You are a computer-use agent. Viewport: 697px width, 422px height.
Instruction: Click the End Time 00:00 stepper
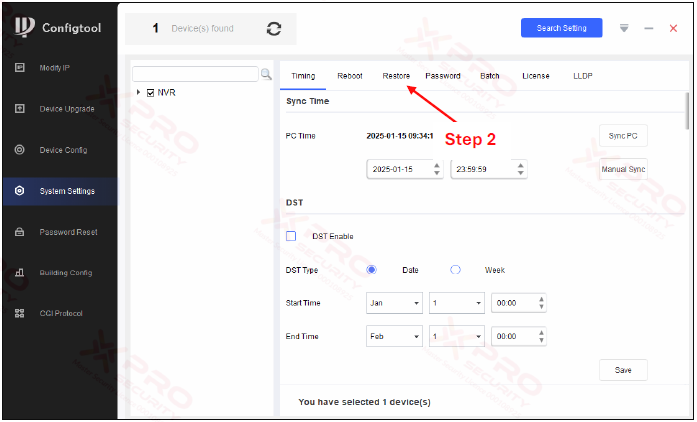pos(518,337)
